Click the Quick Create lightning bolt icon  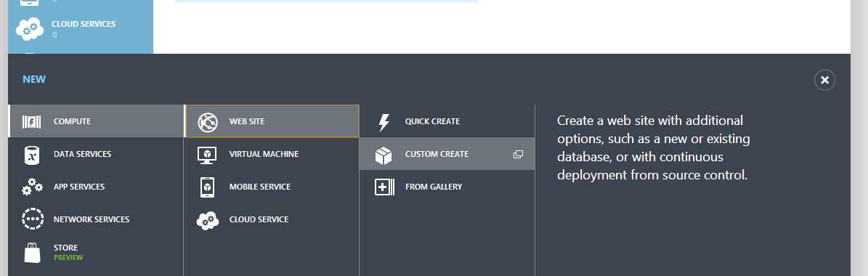pyautogui.click(x=384, y=122)
